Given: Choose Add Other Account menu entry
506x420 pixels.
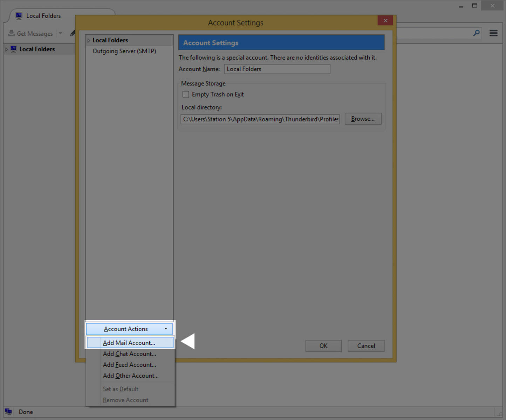Looking at the screenshot, I should point(130,376).
